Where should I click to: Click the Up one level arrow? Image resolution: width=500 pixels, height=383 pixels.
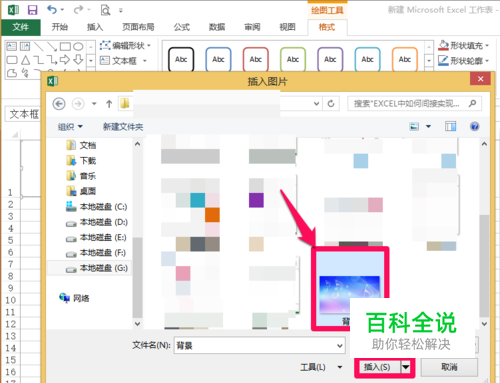109,104
